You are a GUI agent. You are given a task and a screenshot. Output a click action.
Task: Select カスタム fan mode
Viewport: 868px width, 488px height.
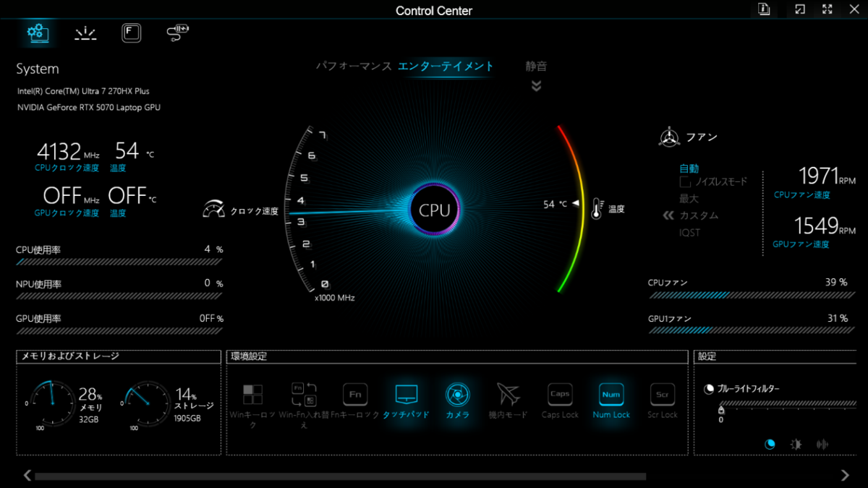click(699, 215)
